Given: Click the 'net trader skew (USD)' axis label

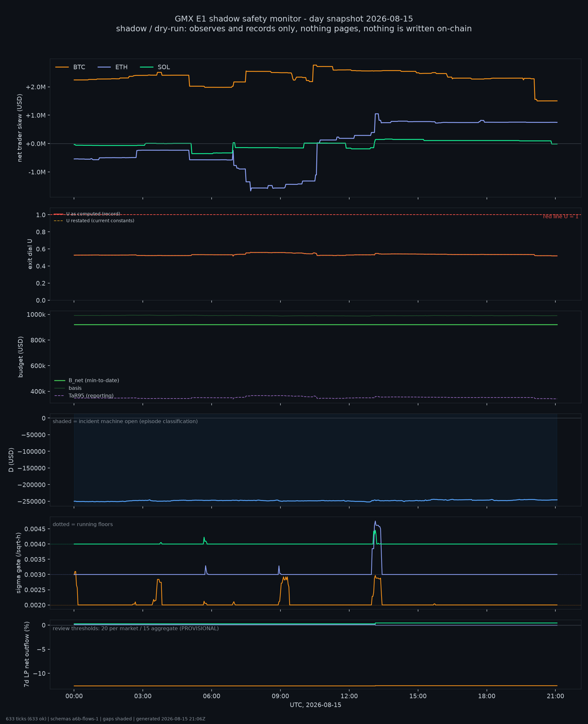Looking at the screenshot, I should point(20,128).
